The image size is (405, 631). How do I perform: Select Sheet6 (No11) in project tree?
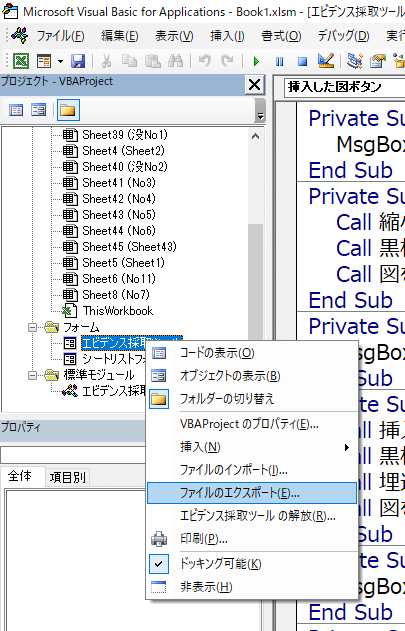[x=119, y=279]
